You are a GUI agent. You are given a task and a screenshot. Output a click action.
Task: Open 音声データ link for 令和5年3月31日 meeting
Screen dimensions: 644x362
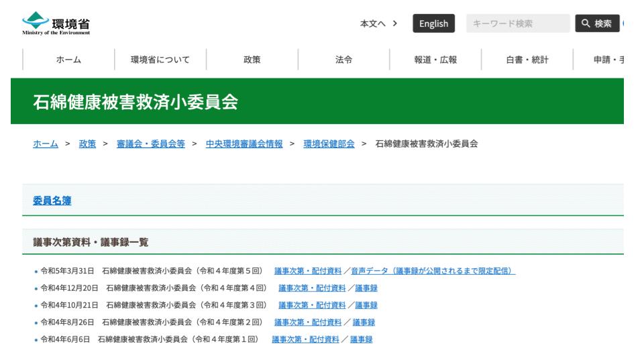[433, 271]
